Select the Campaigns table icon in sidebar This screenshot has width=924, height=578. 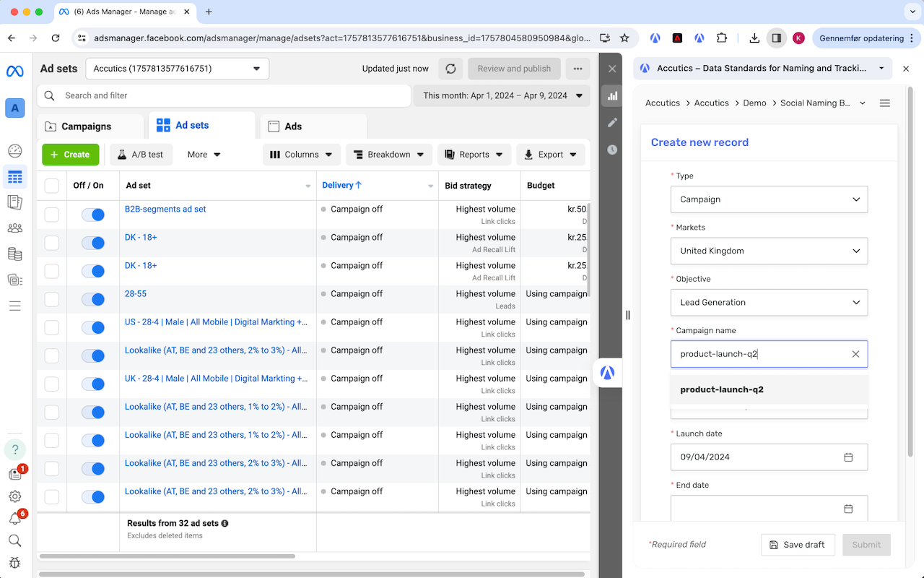pyautogui.click(x=15, y=176)
